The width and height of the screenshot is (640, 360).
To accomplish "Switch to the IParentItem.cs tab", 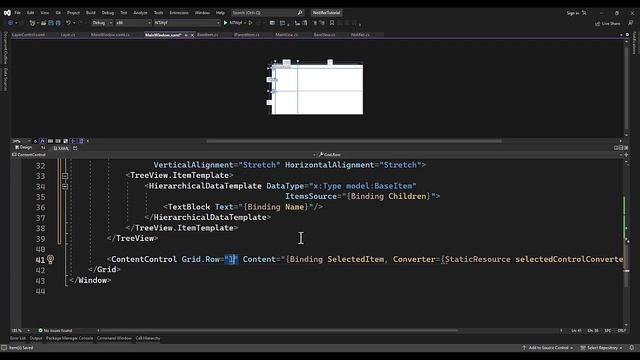I will tap(247, 35).
